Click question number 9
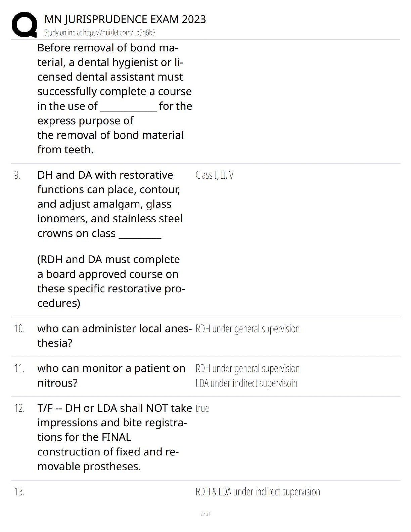The height and width of the screenshot is (532, 411). point(17,175)
